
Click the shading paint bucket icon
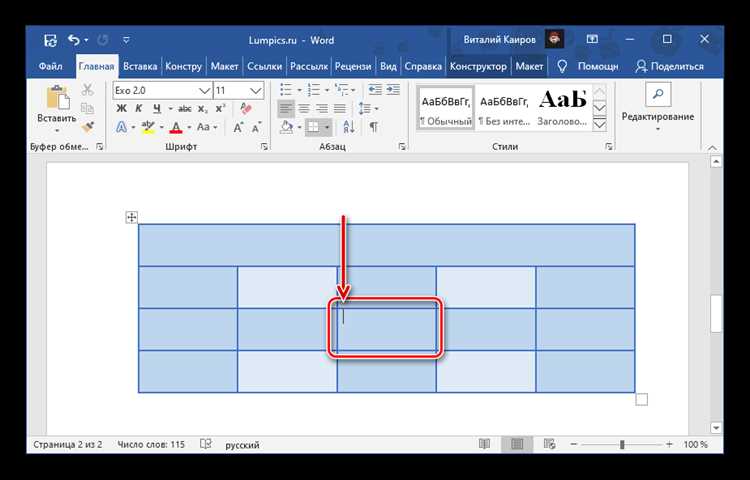tap(287, 127)
